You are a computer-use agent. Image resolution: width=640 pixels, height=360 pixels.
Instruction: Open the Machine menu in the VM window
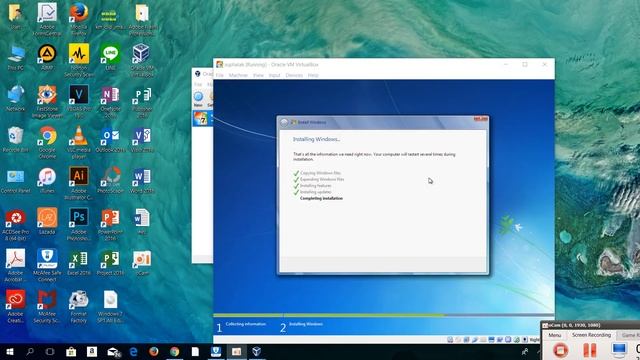point(238,76)
